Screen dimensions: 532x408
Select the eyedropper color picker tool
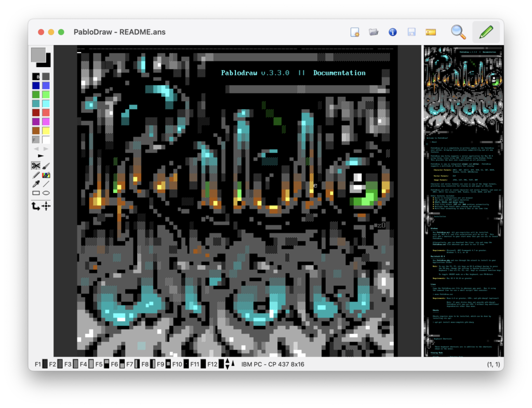[x=36, y=184]
